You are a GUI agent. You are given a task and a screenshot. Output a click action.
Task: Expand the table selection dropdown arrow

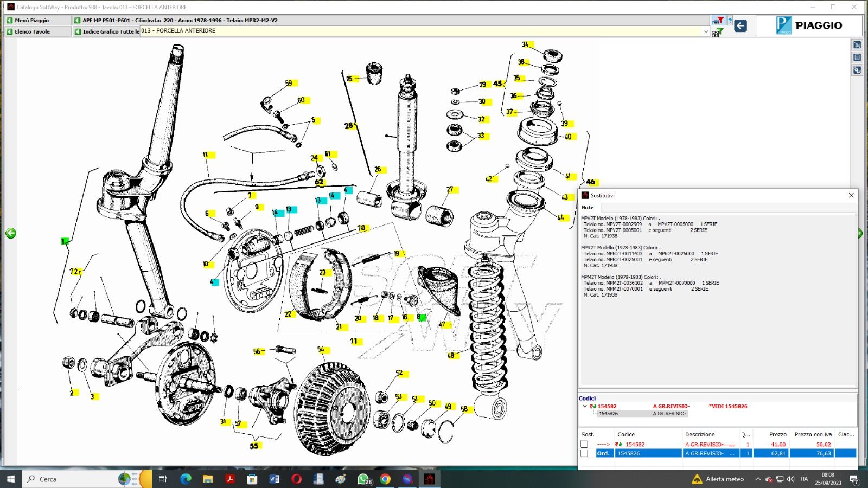(x=706, y=31)
